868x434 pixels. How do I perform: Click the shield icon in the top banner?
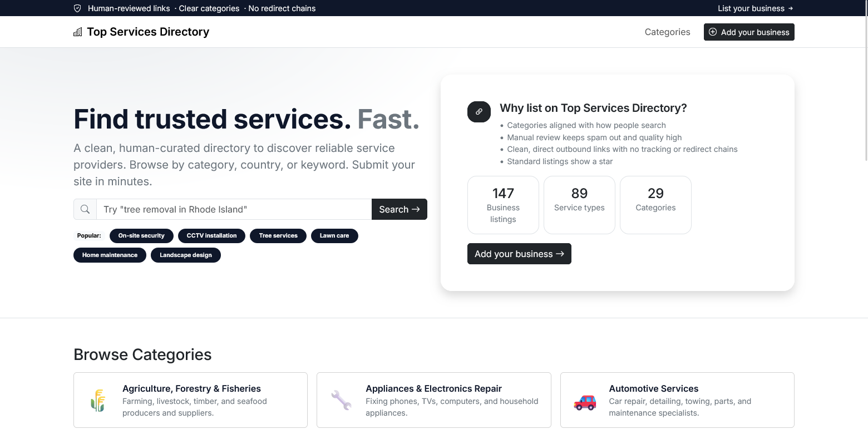pos(77,8)
